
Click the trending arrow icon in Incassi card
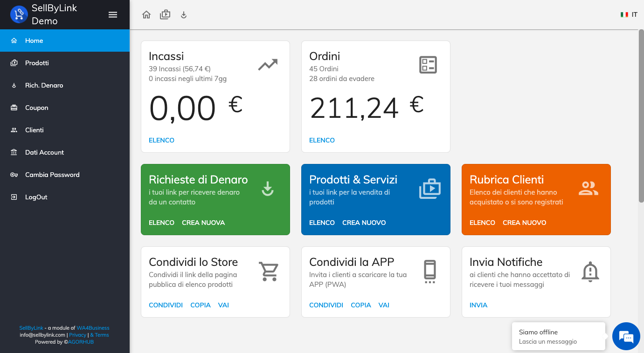pyautogui.click(x=268, y=65)
